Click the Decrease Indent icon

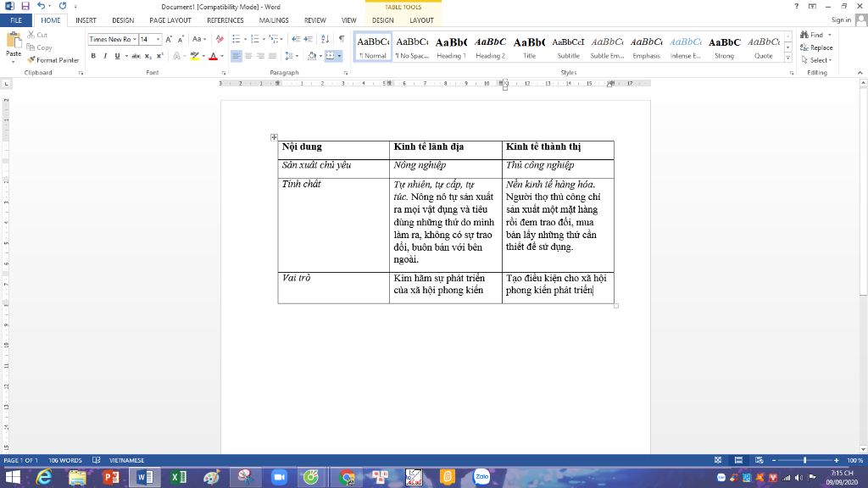click(296, 39)
